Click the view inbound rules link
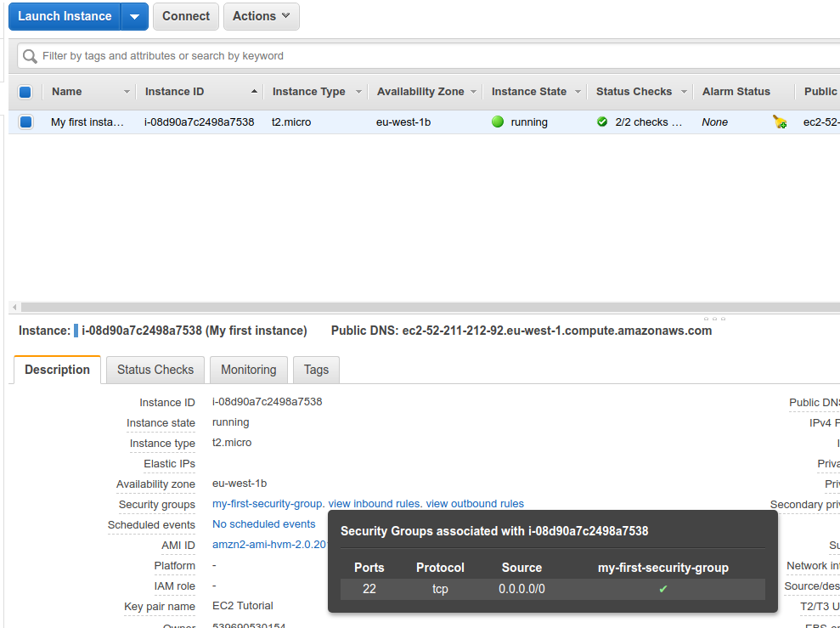 (375, 504)
